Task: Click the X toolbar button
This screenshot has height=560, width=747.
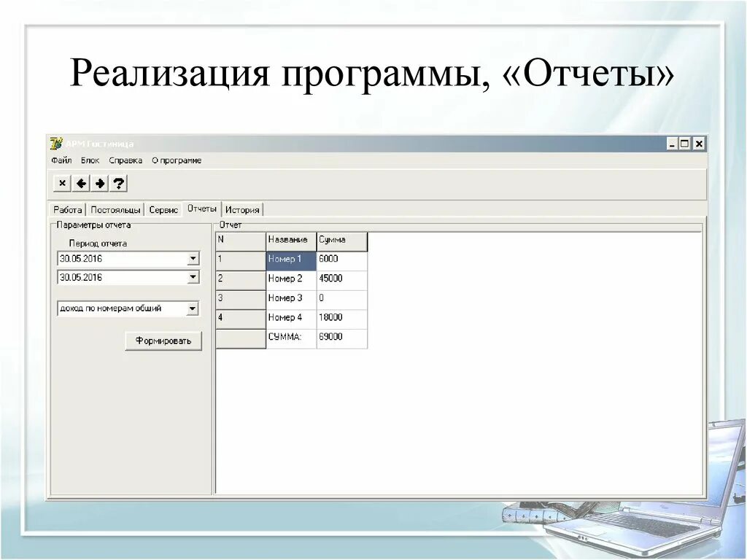Action: tap(62, 183)
